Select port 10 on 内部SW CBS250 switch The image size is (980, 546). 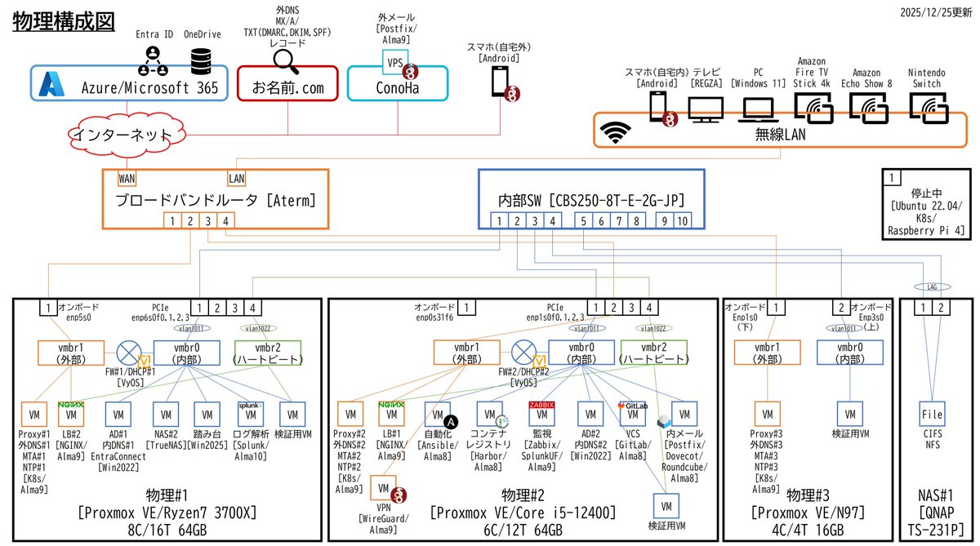point(682,220)
